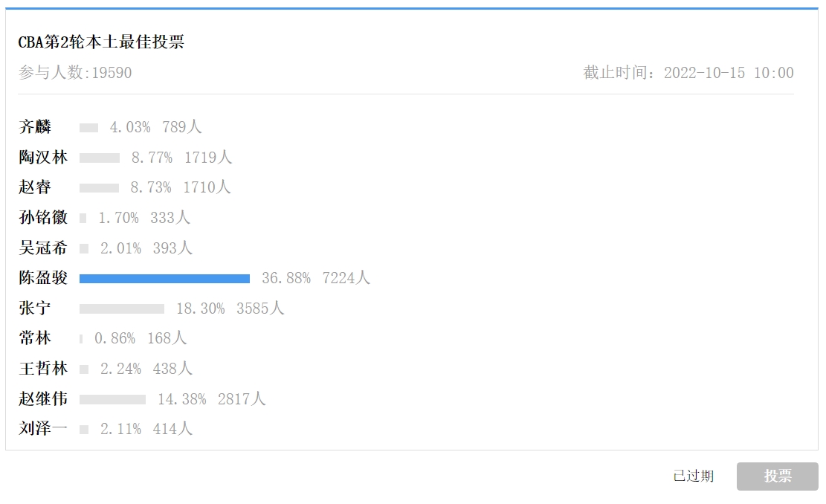Screen dimensions: 826x504
Task: Click the 已过期 expired label
Action: pos(693,476)
